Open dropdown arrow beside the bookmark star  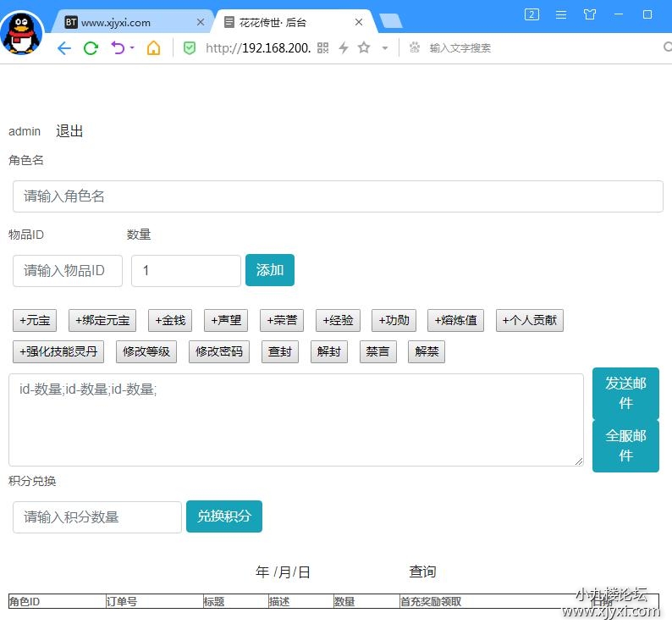[384, 48]
